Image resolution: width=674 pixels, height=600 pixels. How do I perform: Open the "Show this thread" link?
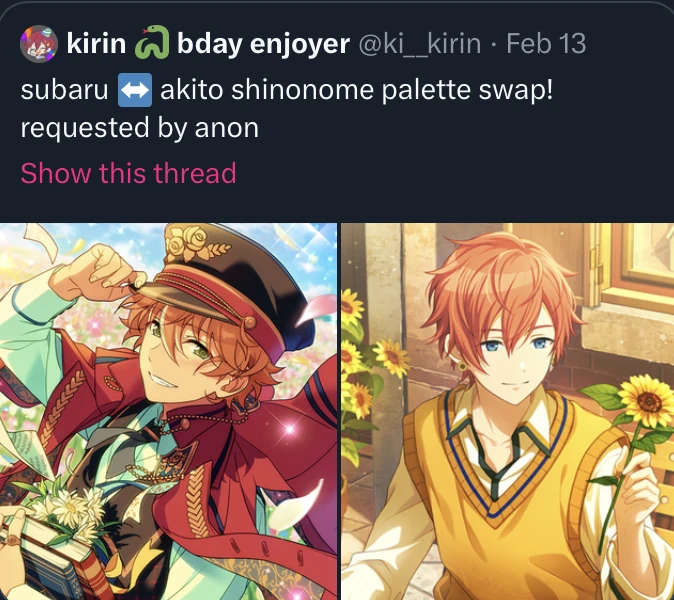tap(129, 173)
